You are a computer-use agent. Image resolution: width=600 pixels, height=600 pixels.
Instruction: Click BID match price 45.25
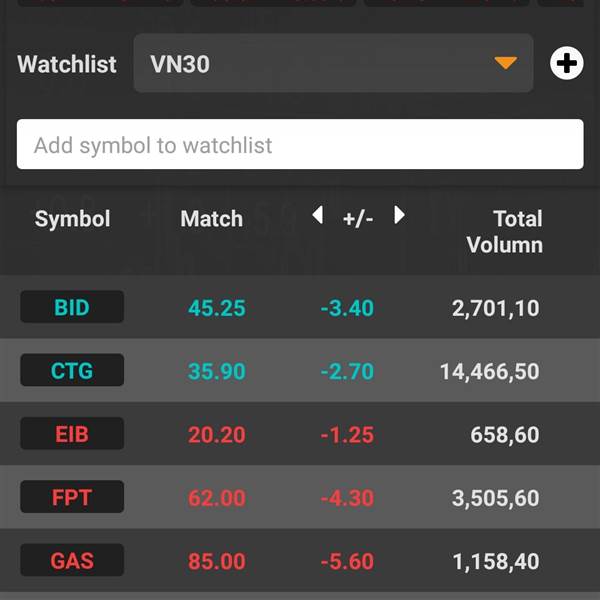[217, 308]
